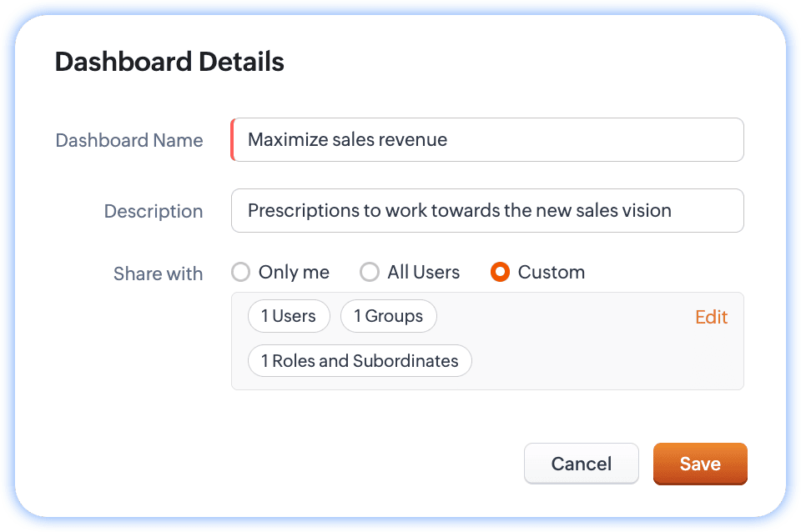This screenshot has height=532, width=801.
Task: Save the dashboard details
Action: 699,464
